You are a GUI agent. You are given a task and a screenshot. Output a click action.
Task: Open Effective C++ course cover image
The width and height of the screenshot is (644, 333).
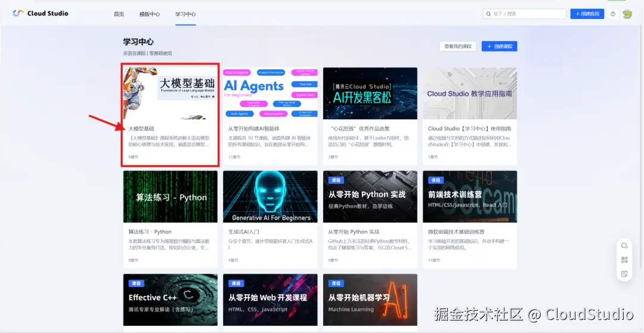171,300
